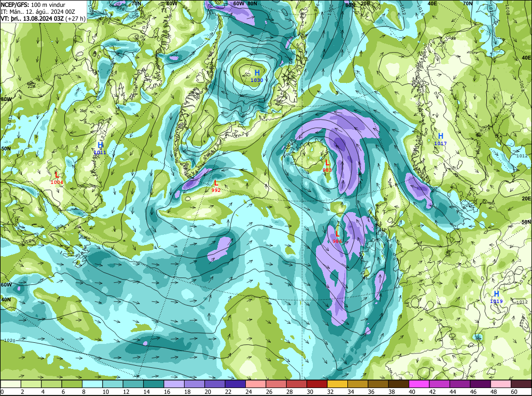Select the 8–10 light cyan legend swatch
532x396 pixels.
click(93, 384)
